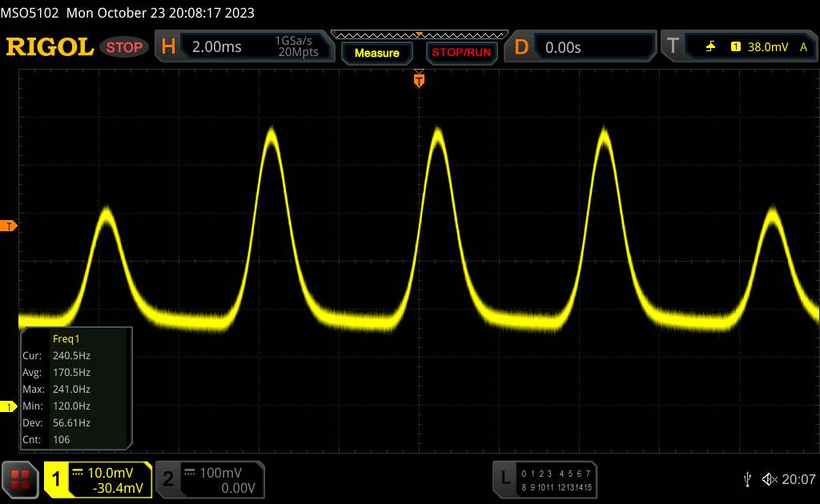Tap the rising edge trigger type icon
Viewport: 820px width, 504px height.
(x=710, y=47)
